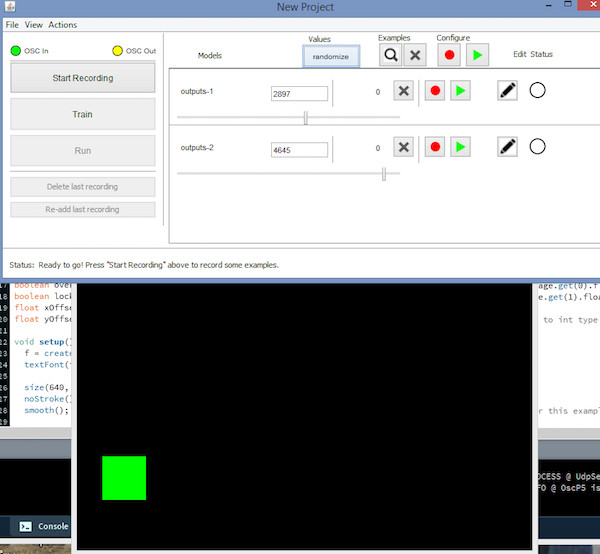The width and height of the screenshot is (600, 554).
Task: Open the pencil editor for outputs-2
Action: click(507, 147)
